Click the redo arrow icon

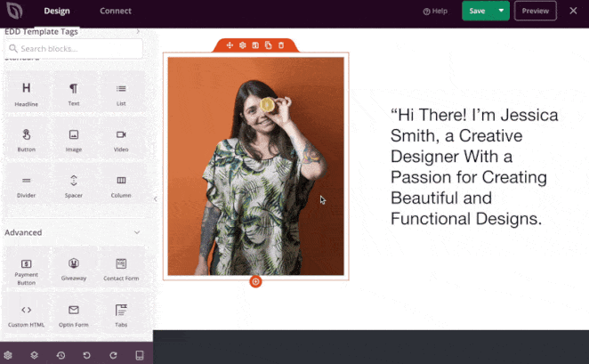coord(113,355)
